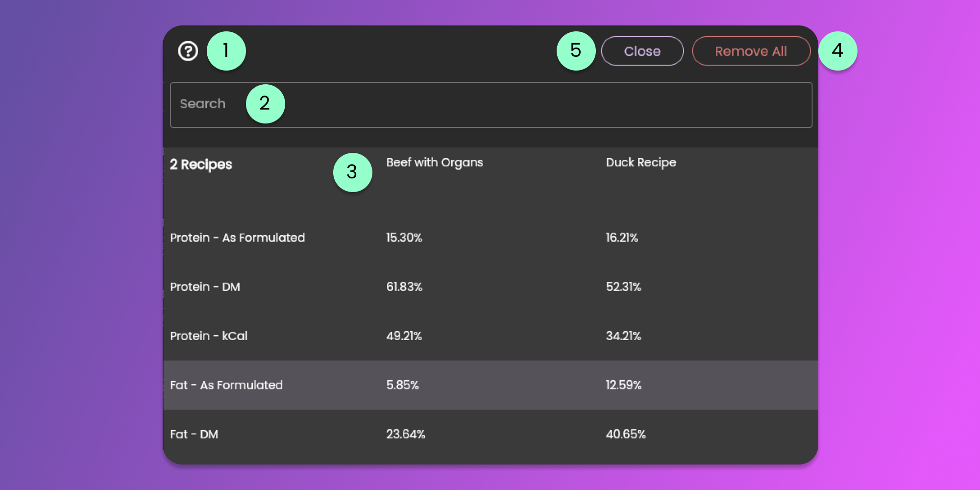Image resolution: width=980 pixels, height=490 pixels.
Task: Click the Protein - kCal row label
Action: [x=209, y=336]
